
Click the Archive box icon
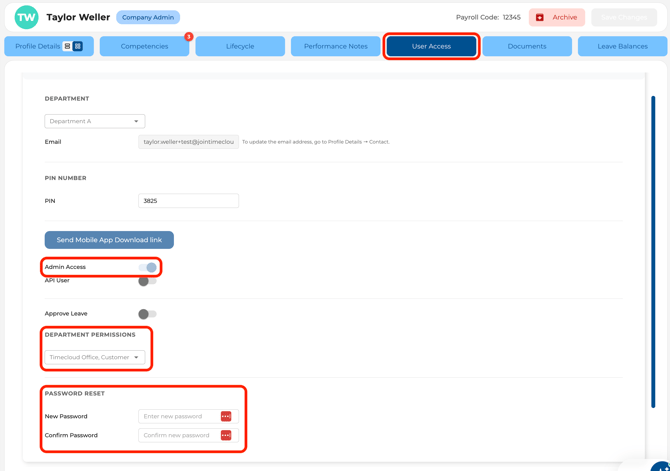pyautogui.click(x=540, y=17)
